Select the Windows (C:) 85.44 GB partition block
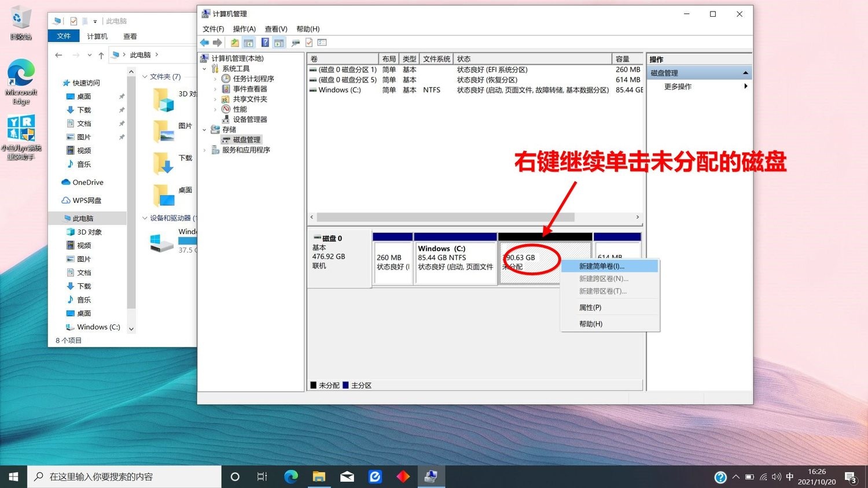Image resolution: width=868 pixels, height=488 pixels. [455, 262]
